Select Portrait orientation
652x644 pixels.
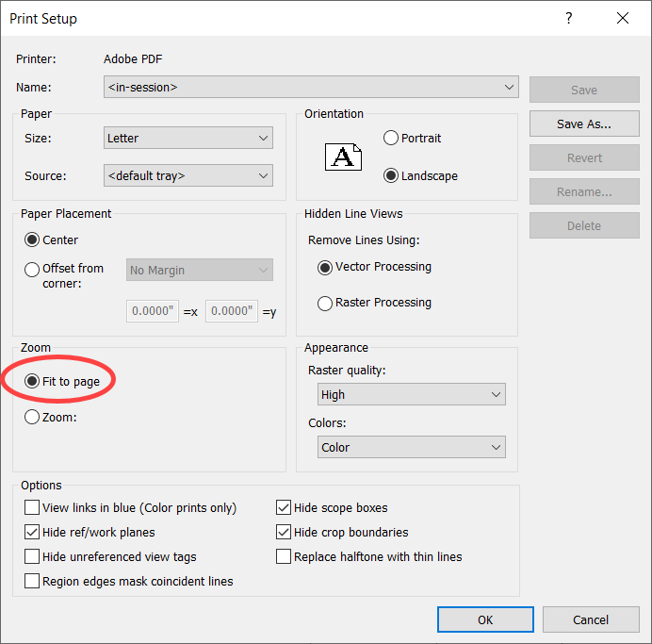tap(391, 139)
